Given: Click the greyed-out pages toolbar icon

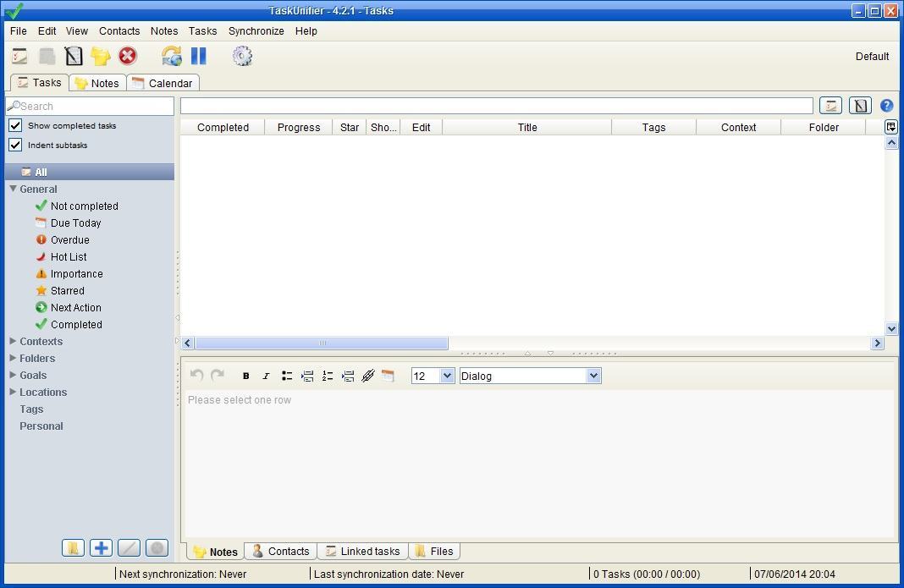Looking at the screenshot, I should pos(47,56).
